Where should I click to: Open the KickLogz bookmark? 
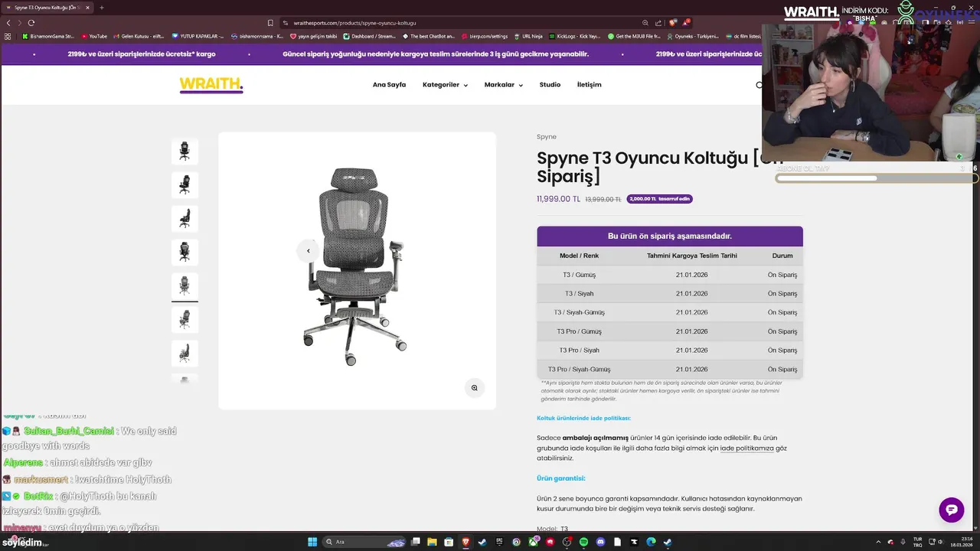tap(574, 36)
